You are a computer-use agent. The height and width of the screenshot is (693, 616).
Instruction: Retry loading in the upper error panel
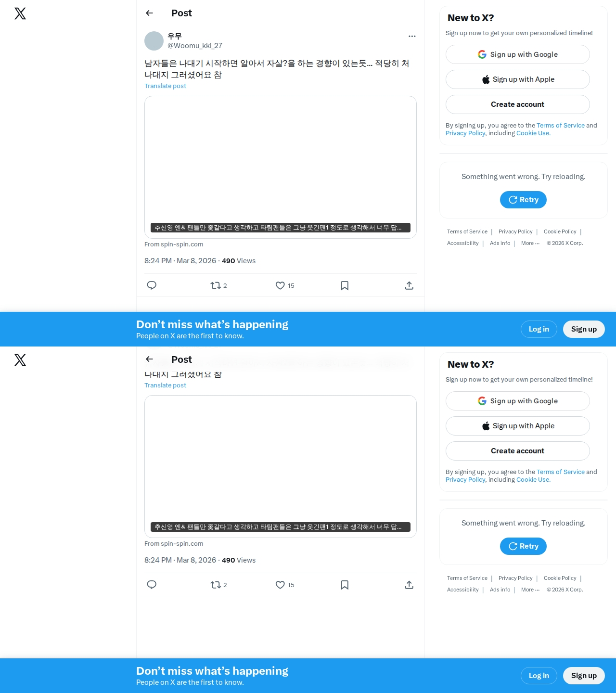[523, 200]
